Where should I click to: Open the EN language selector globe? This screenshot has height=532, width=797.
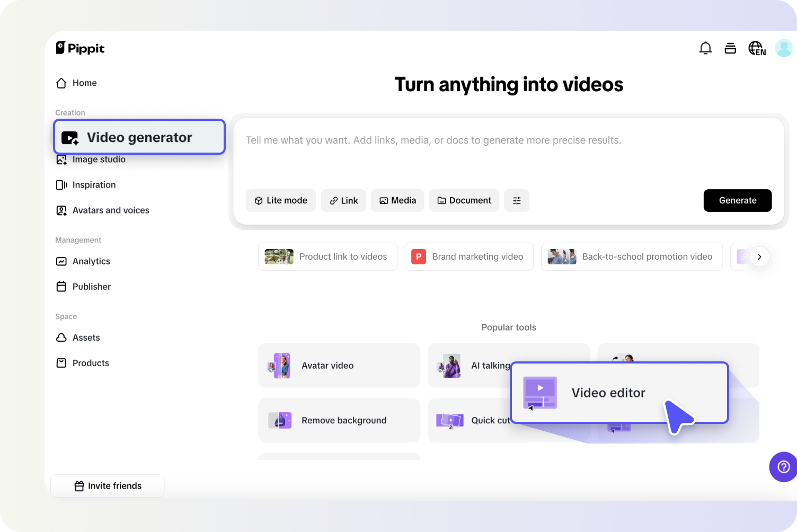757,48
